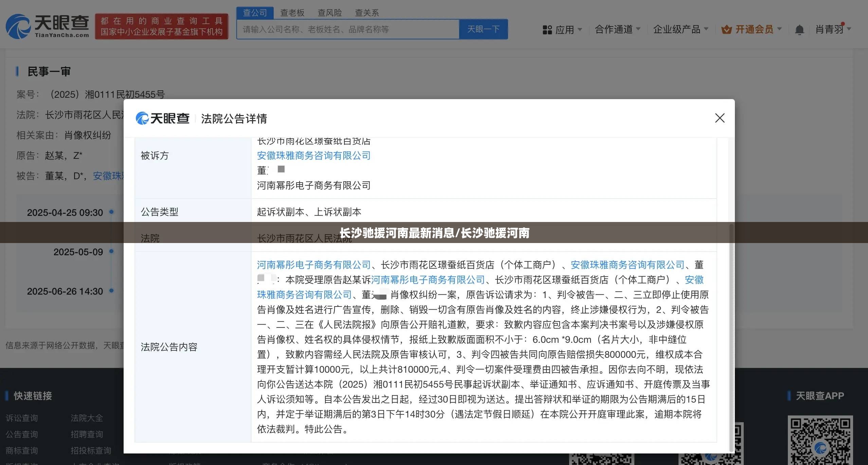Image resolution: width=868 pixels, height=465 pixels.
Task: Close the court announcement detail dialog
Action: click(720, 118)
